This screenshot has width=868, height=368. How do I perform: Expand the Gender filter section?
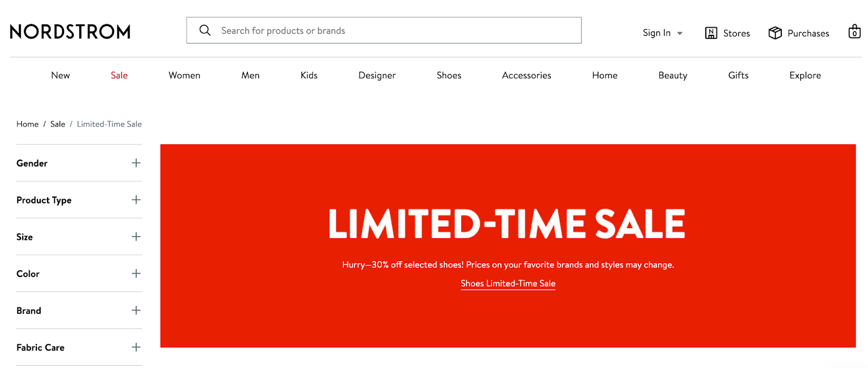136,163
